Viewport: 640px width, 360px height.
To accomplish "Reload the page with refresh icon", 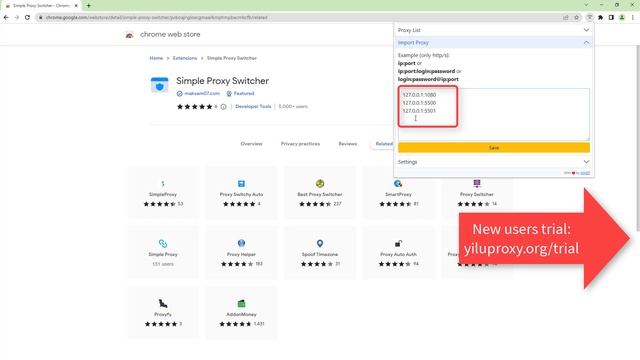I will point(27,18).
